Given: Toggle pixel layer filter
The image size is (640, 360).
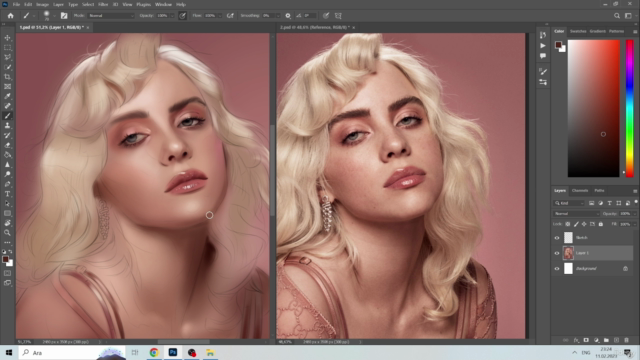Looking at the screenshot, I should tap(591, 203).
